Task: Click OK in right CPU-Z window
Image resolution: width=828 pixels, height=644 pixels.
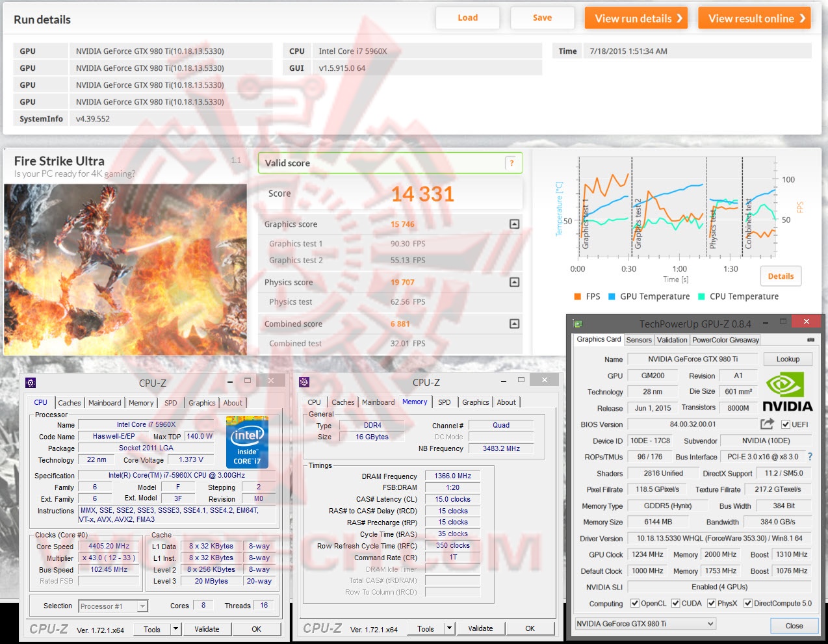Action: click(530, 628)
